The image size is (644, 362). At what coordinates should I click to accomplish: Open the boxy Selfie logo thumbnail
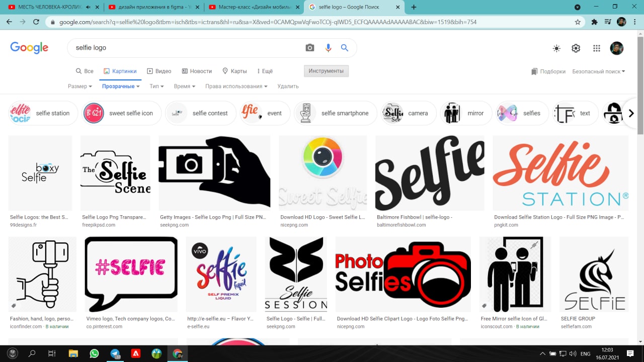pyautogui.click(x=40, y=173)
